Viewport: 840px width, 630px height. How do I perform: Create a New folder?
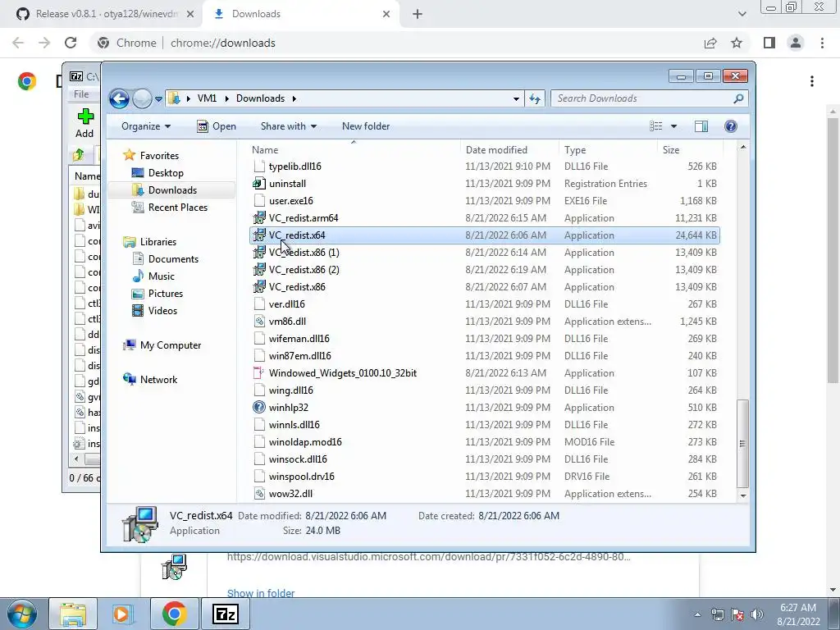tap(366, 126)
